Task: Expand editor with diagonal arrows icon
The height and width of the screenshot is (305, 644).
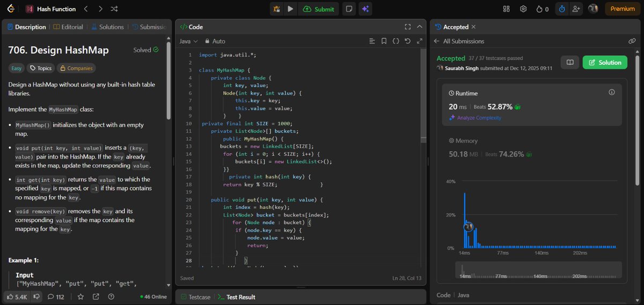Action: (419, 41)
